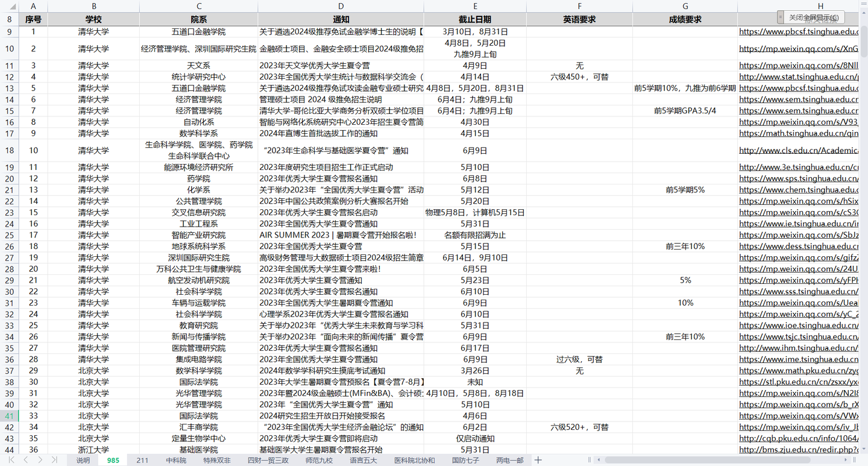Open the cqb.pku.edu.cn link in row 43
Image resolution: width=868 pixels, height=466 pixels.
799,438
